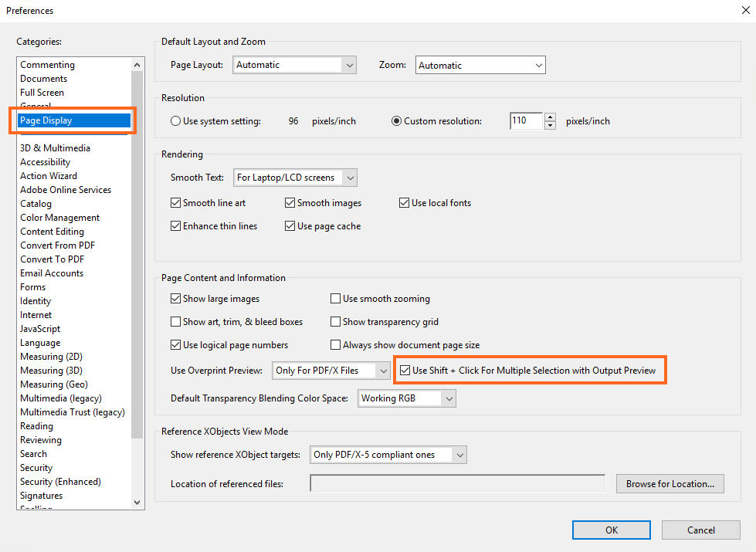Change the Default Transparency Blending Color Space dropdown
Image resolution: width=756 pixels, height=552 pixels.
(448, 398)
